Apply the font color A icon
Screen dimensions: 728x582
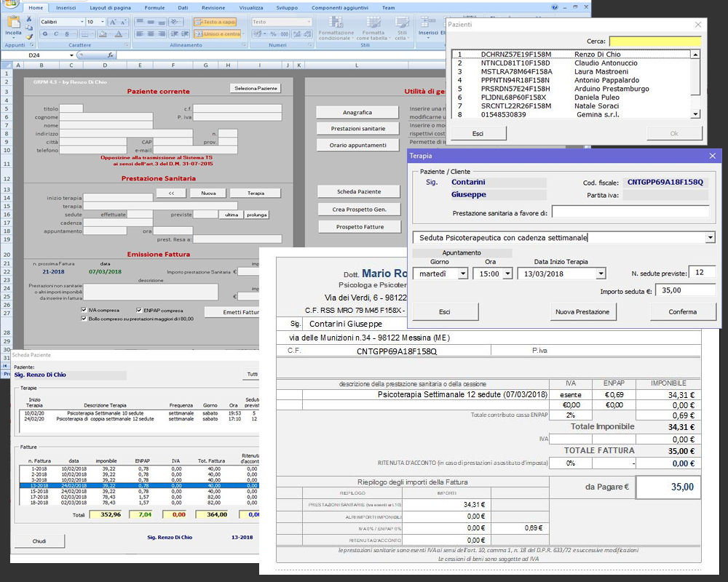(119, 34)
